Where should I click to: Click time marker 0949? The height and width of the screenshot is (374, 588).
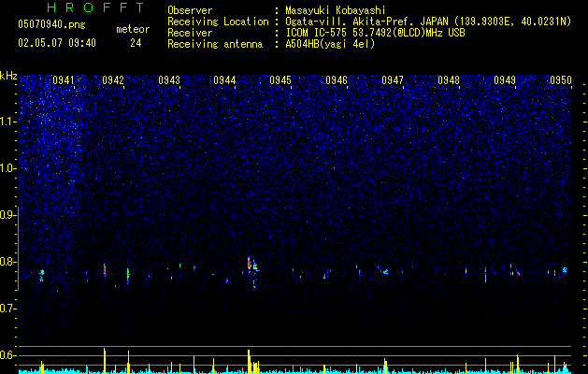[505, 80]
